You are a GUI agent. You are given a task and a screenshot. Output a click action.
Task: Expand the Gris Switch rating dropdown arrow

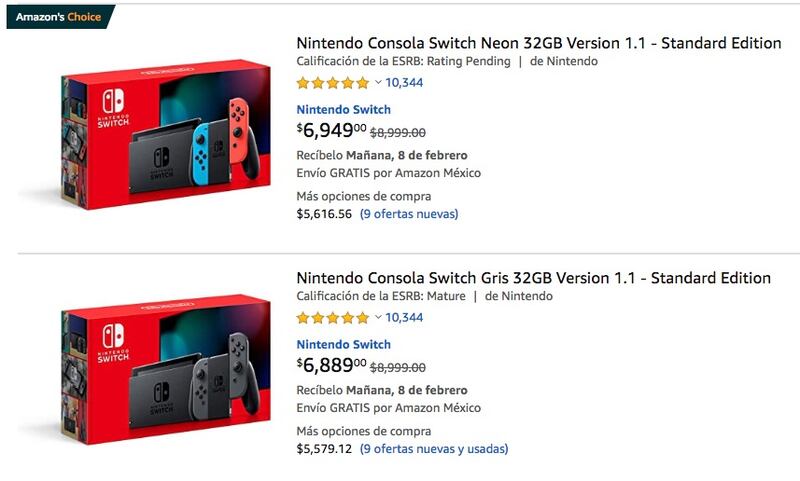pos(378,318)
